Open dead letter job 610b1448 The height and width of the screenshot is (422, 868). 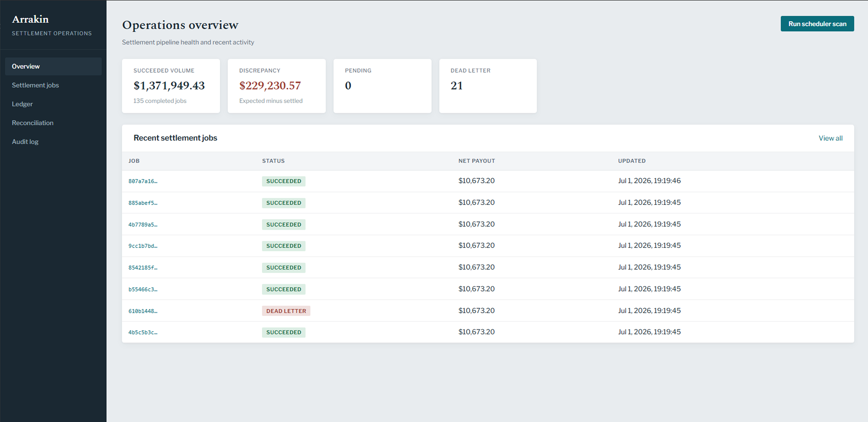click(143, 311)
